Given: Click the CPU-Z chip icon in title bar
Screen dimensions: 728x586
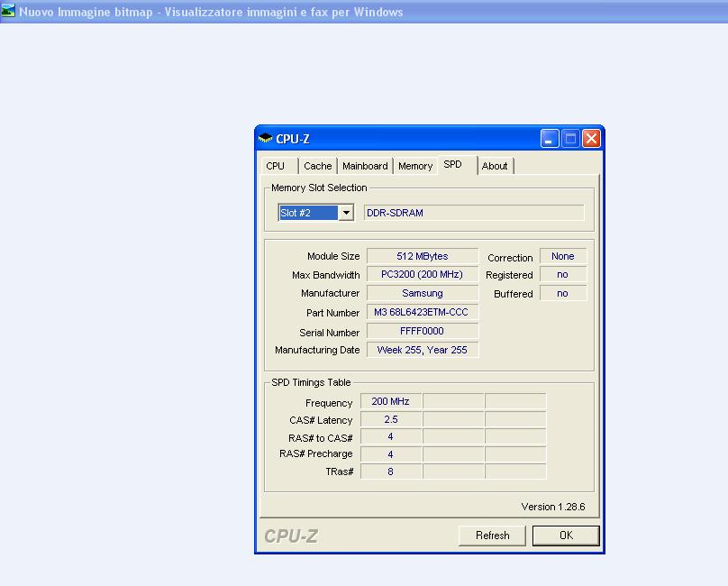Looking at the screenshot, I should coord(265,138).
